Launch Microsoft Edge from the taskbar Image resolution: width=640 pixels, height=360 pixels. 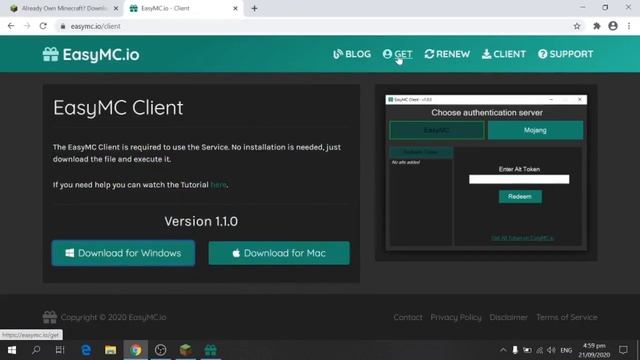pos(86,350)
